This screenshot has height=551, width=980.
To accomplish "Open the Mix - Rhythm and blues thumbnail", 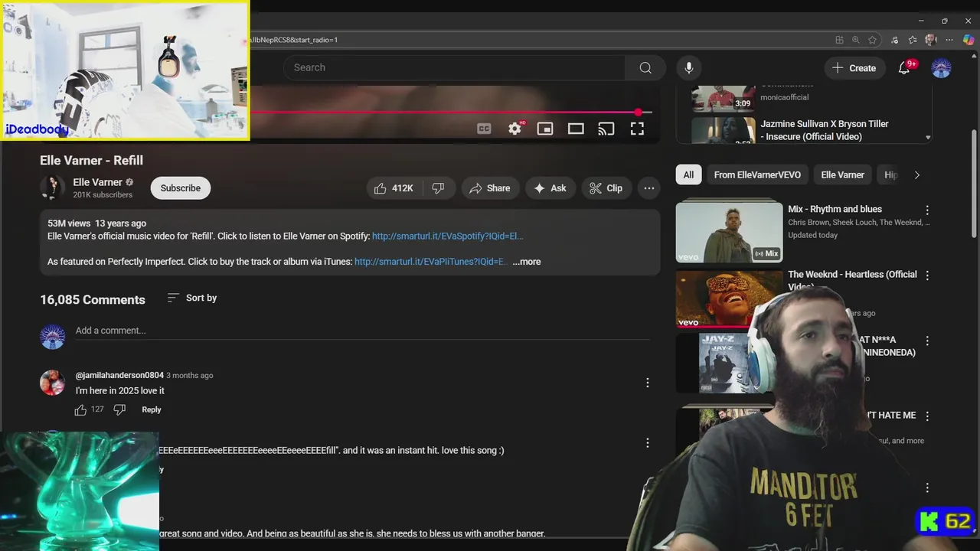I will click(x=729, y=233).
